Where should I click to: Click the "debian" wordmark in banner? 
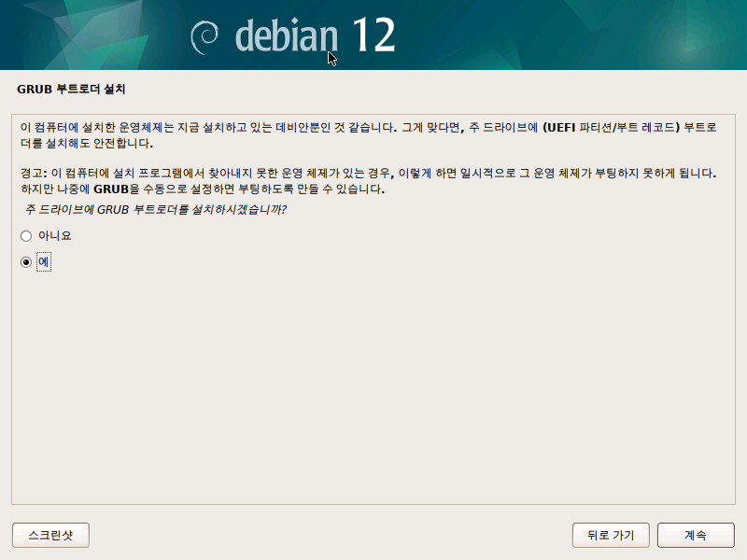[x=287, y=35]
